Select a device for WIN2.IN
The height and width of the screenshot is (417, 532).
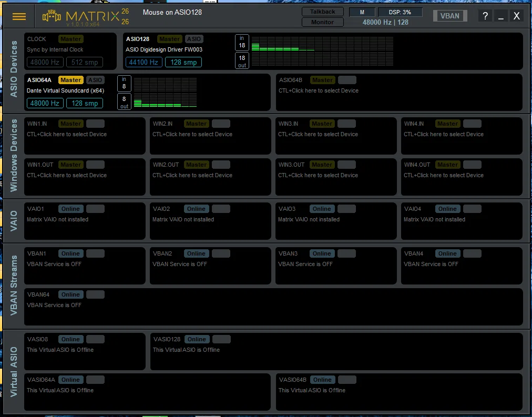192,135
